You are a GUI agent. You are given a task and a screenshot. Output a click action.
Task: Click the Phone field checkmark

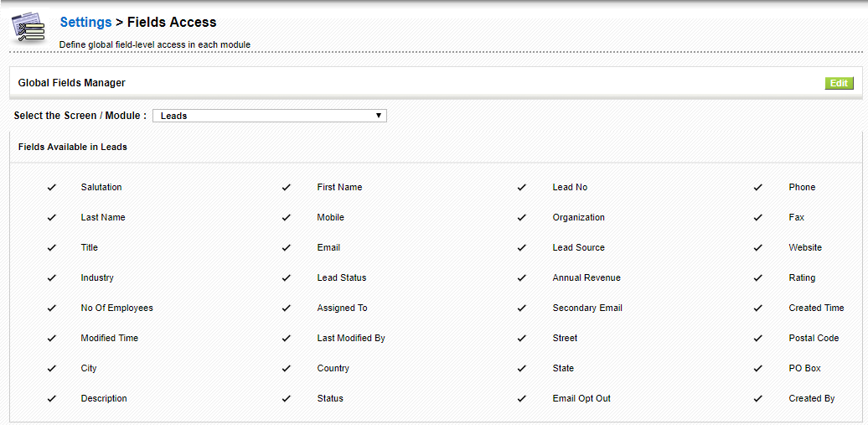point(758,187)
